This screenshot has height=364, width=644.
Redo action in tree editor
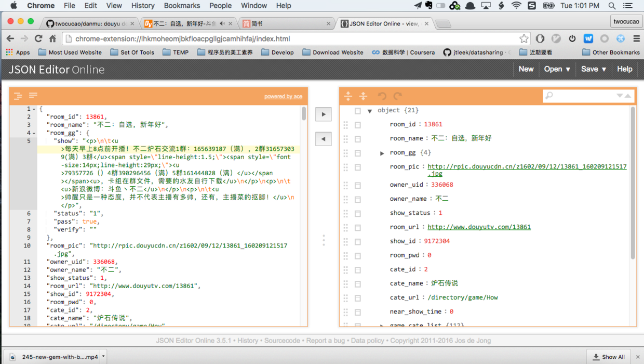click(398, 96)
